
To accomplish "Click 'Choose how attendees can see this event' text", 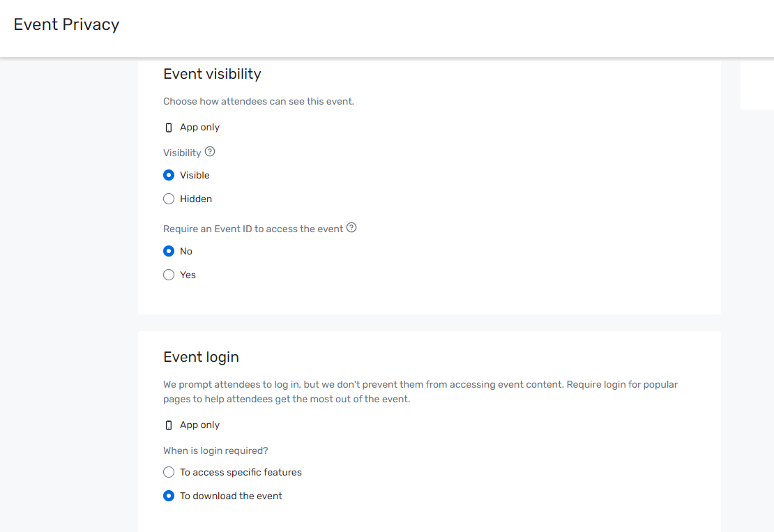I will [x=259, y=101].
